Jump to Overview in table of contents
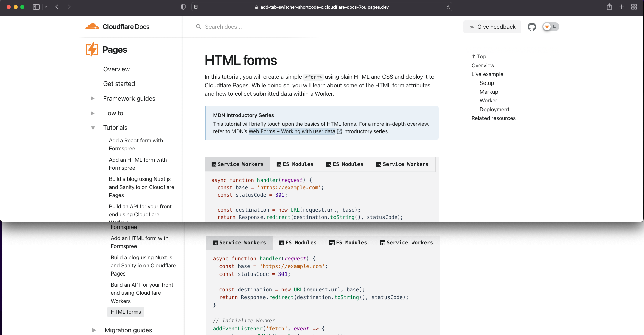Screen dimensions: 644x335 point(483,66)
